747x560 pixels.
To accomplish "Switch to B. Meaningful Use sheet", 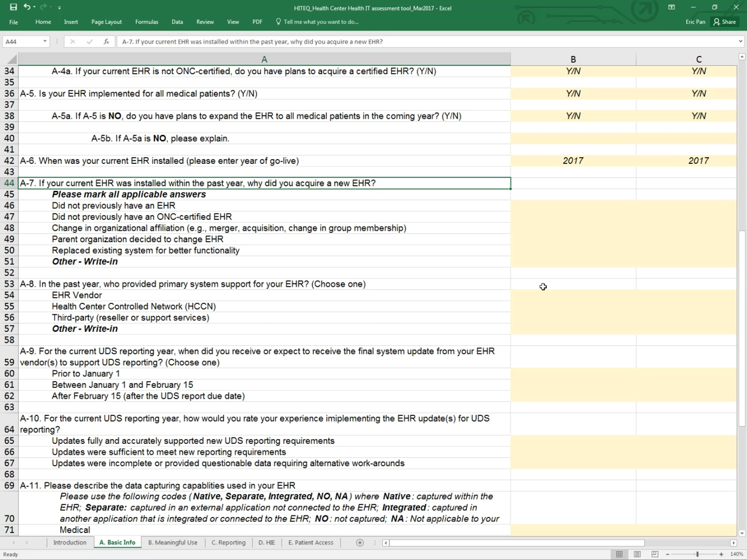I will click(x=172, y=543).
